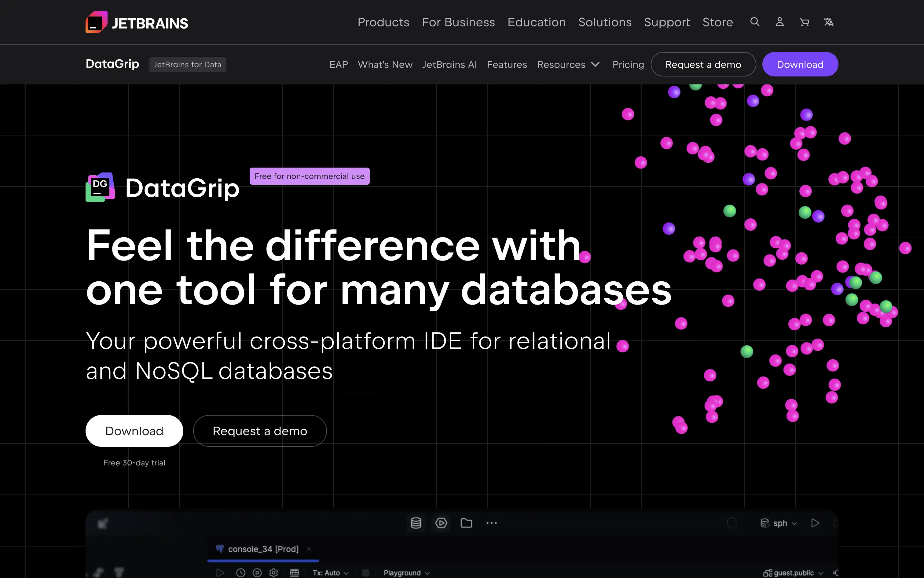
Task: Click the run triangle next to sph
Action: pos(815,523)
